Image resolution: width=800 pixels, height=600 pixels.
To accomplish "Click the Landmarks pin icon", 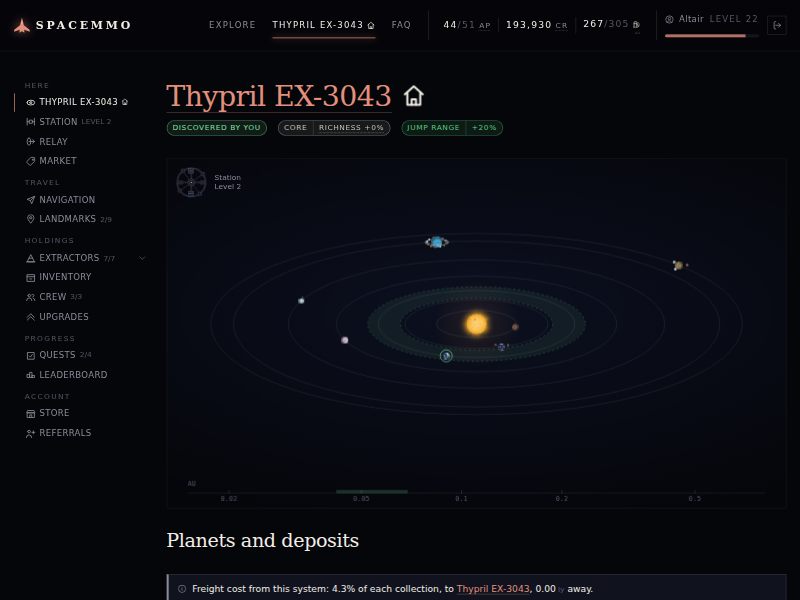I will [31, 219].
